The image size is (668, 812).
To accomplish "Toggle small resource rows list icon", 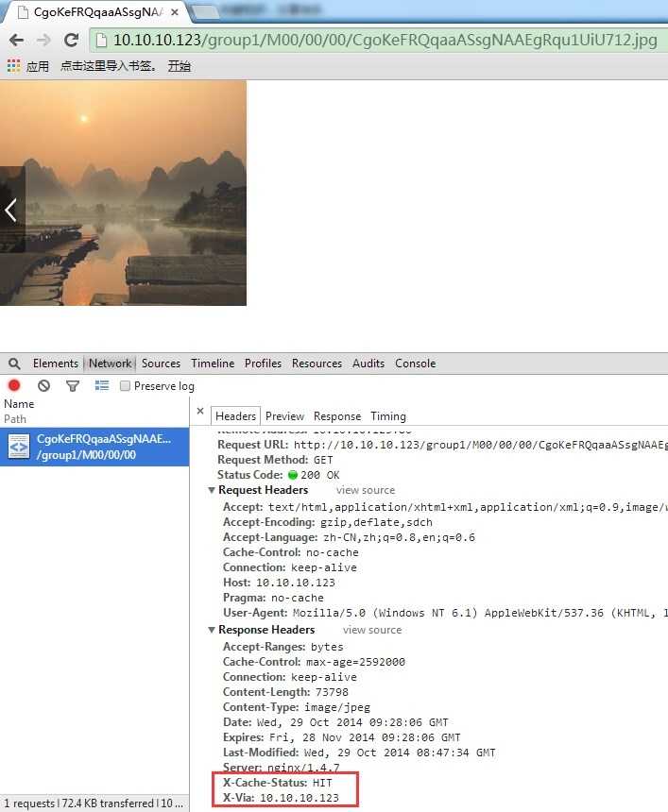I will pos(102,385).
